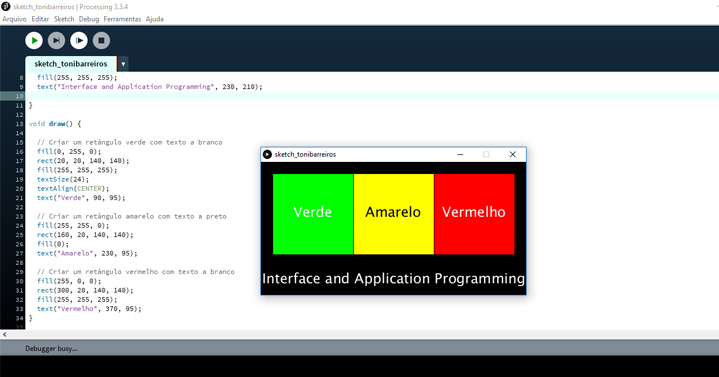This screenshot has width=719, height=377.
Task: Click the code text("Amarelo", 230, 95);
Action: pyautogui.click(x=87, y=253)
